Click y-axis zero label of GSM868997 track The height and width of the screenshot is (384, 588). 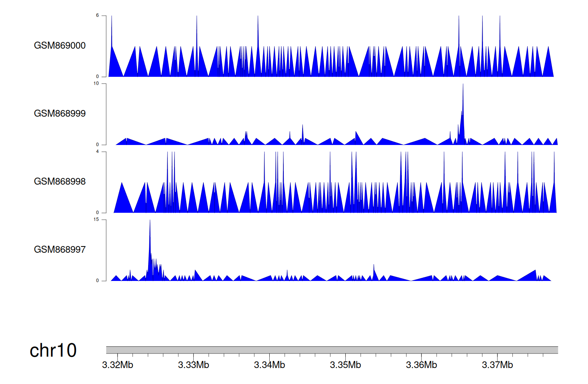(98, 281)
